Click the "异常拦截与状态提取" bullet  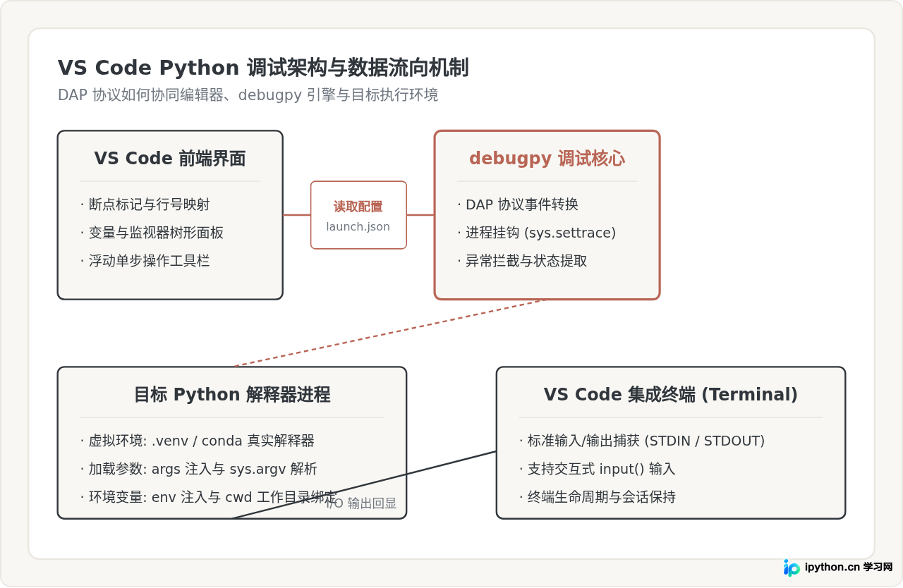522,261
